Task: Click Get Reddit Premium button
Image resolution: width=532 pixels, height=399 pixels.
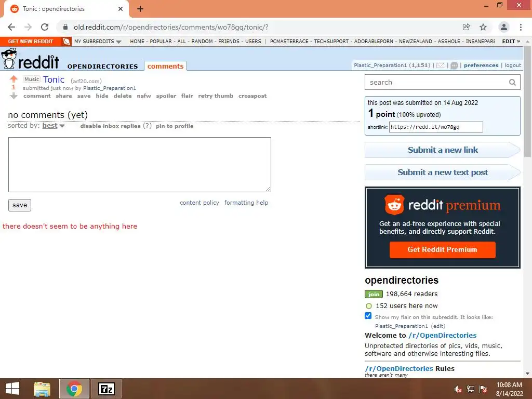Action: point(442,250)
